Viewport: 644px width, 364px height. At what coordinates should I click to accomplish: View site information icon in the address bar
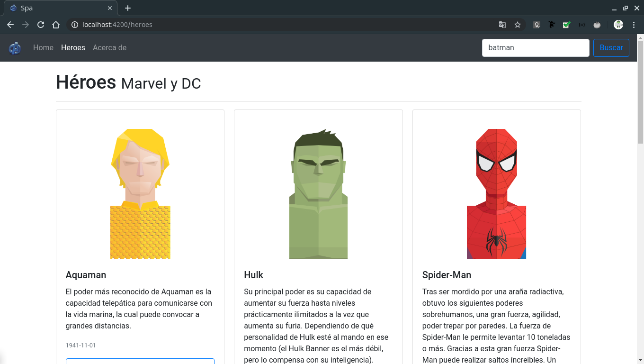[74, 25]
